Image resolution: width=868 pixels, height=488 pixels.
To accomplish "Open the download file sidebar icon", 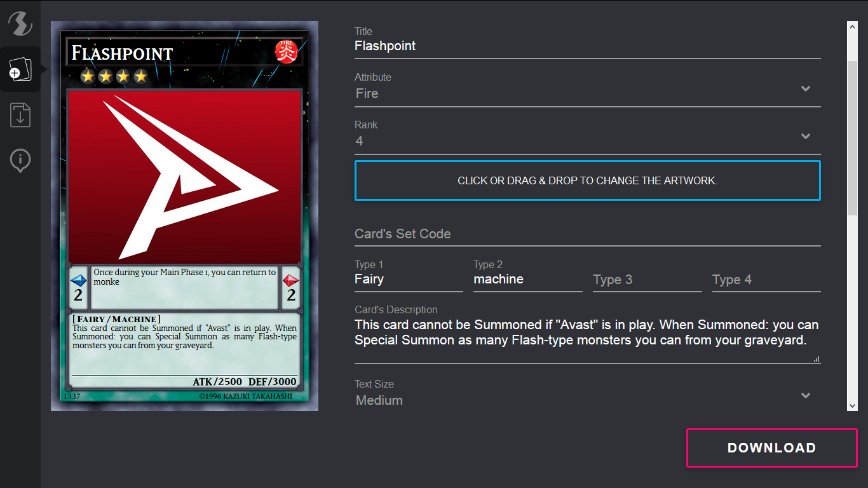I will coord(20,115).
